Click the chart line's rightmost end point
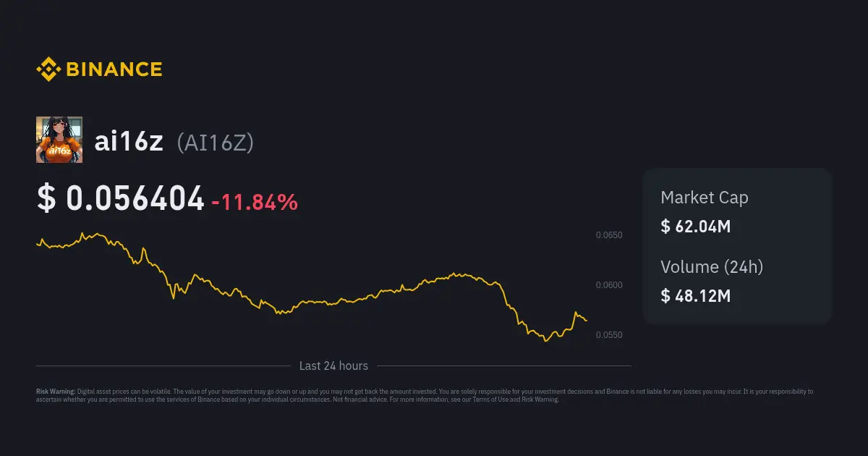The image size is (868, 456). [587, 321]
